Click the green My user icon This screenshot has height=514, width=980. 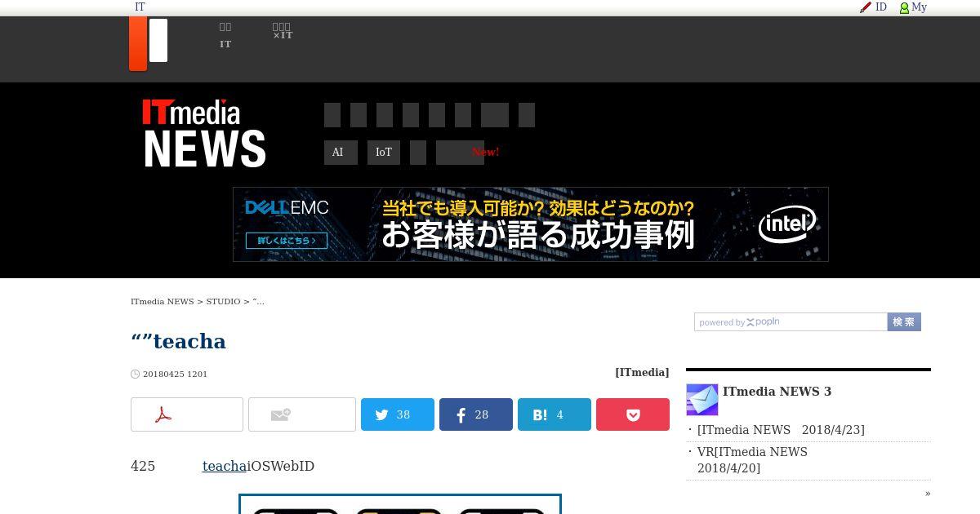tap(904, 8)
